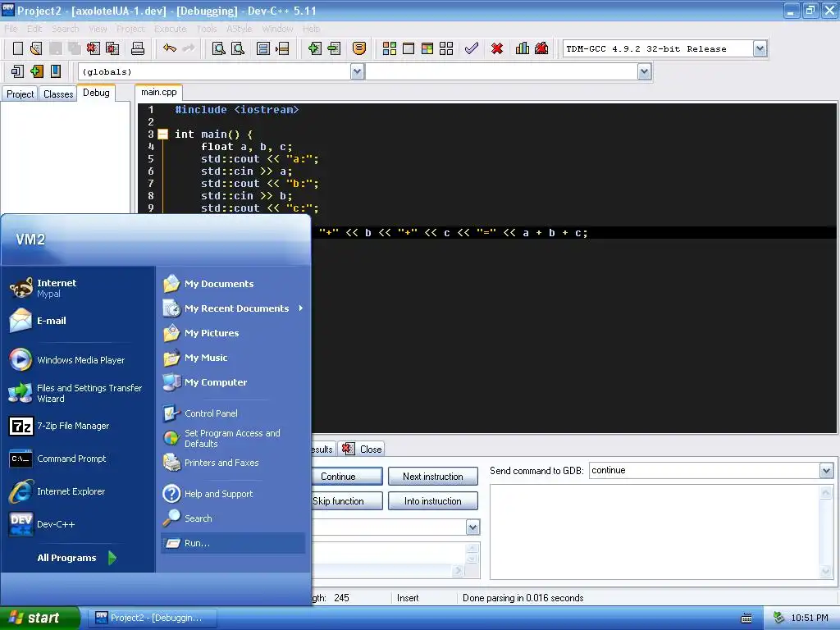Click the Undo arrow icon
Screen dimensions: 840x630
click(169, 48)
